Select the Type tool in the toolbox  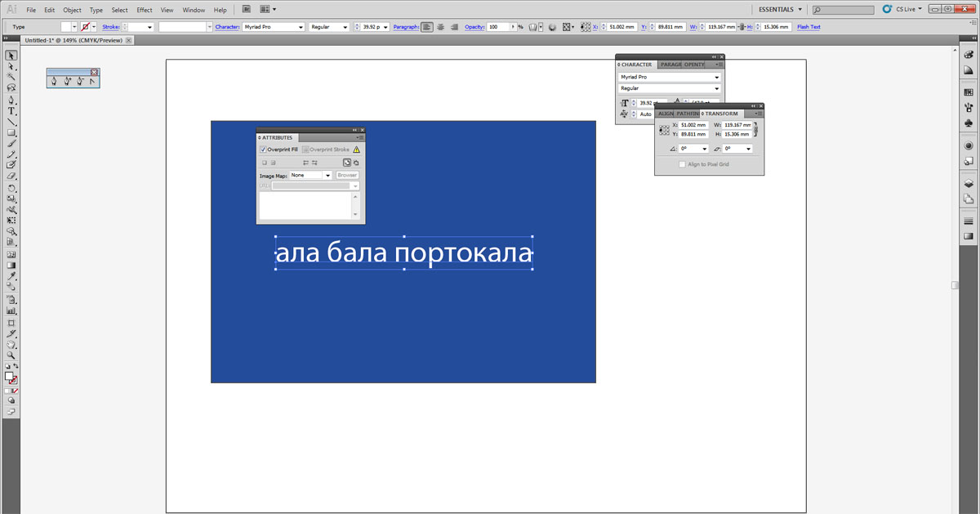pos(11,110)
